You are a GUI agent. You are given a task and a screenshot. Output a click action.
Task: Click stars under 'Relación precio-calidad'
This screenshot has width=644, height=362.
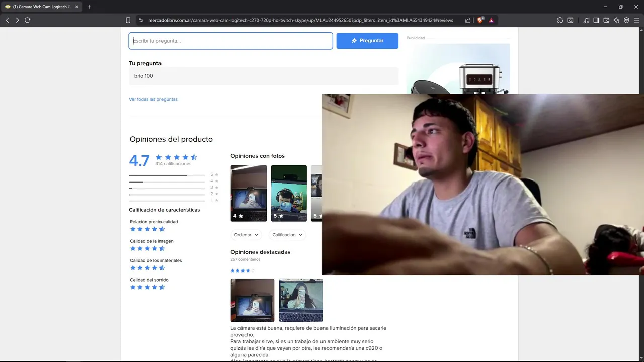click(x=147, y=229)
